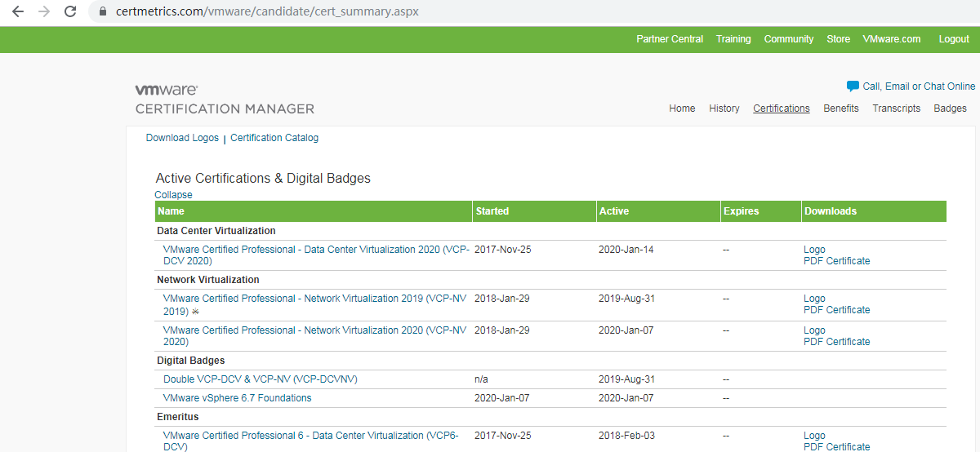Viewport: 980px width, 452px height.
Task: Download PDF Certificate for VCP-NV 2019
Action: [836, 310]
